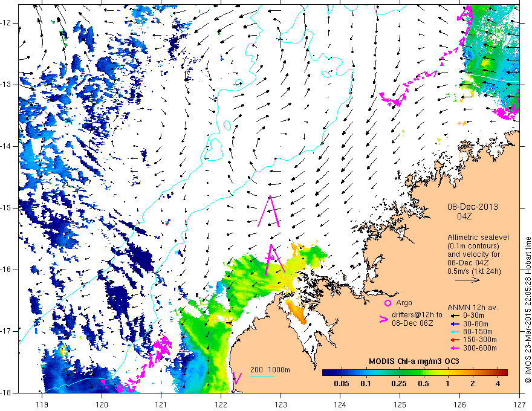Click the MODIS chlorophyll color bar
This screenshot has height=411, width=532.
pyautogui.click(x=415, y=372)
